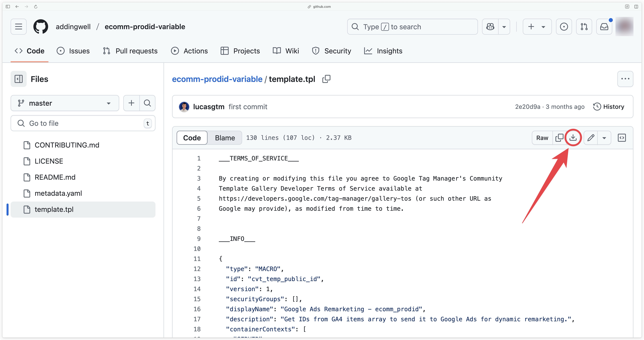Open your pull requests icon in header
644x340 pixels.
(x=584, y=27)
